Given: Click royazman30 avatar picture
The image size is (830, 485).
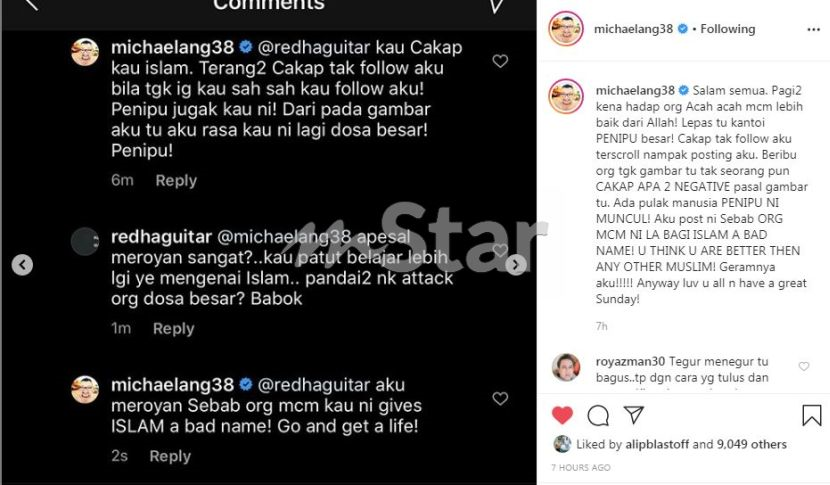Looking at the screenshot, I should pos(566,367).
